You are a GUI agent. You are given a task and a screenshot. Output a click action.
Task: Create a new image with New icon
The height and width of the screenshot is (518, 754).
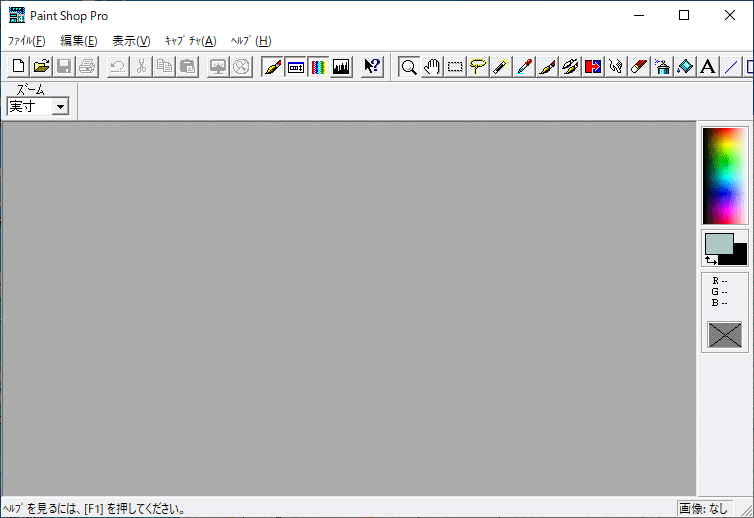coord(18,66)
